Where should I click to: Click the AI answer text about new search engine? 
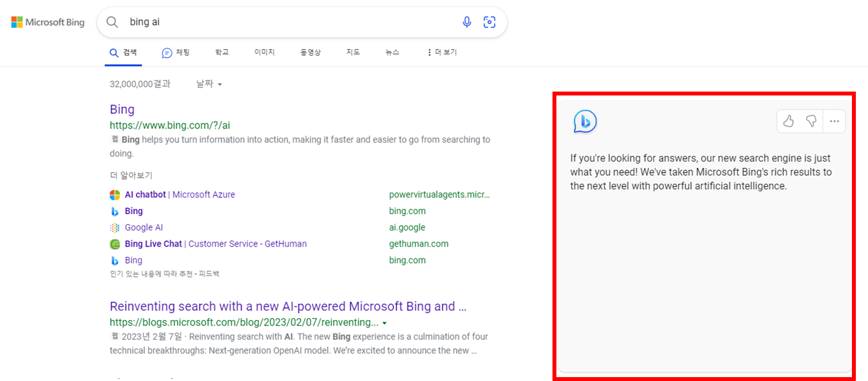[x=701, y=172]
